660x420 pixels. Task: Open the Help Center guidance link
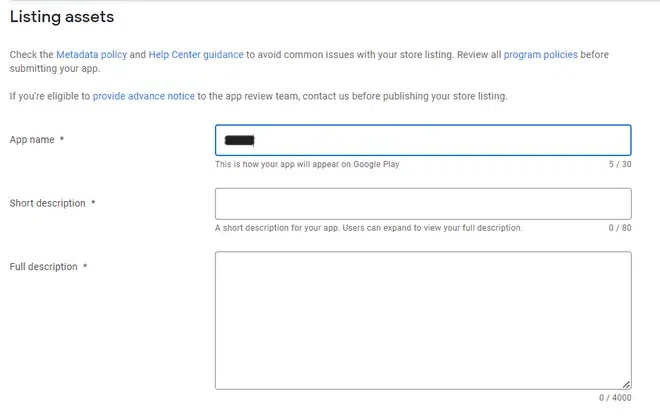click(x=197, y=53)
